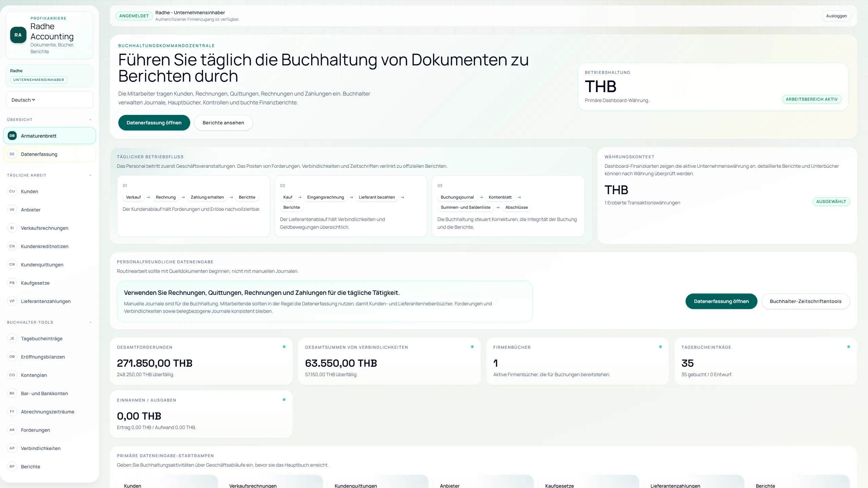Click the AUSGEWÄHLT currency badge
The width and height of the screenshot is (868, 488).
(831, 202)
